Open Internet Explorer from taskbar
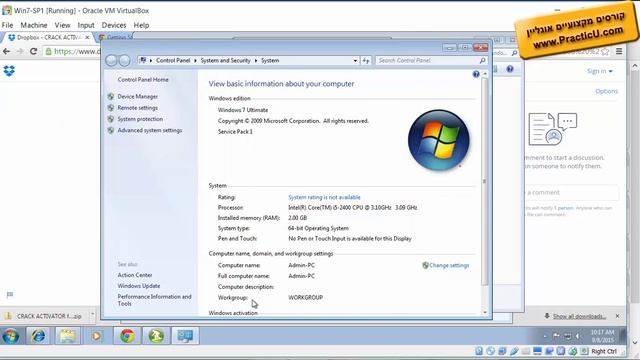Screen dimensions: 640x360 tap(38, 336)
